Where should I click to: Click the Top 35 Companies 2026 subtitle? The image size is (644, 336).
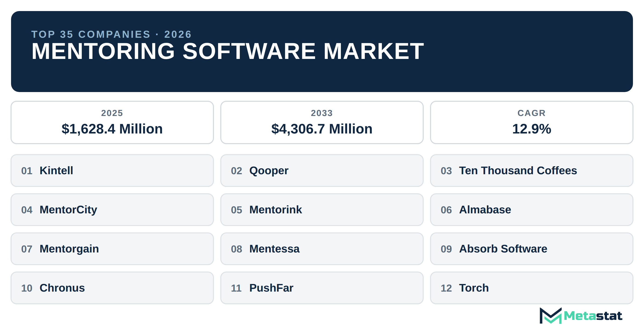[x=112, y=34]
